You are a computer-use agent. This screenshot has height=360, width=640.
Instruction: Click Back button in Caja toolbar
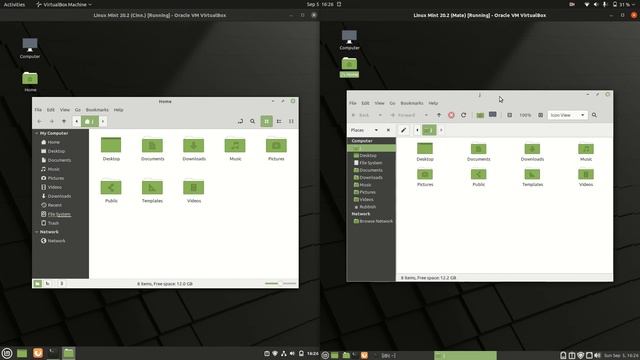click(360, 115)
